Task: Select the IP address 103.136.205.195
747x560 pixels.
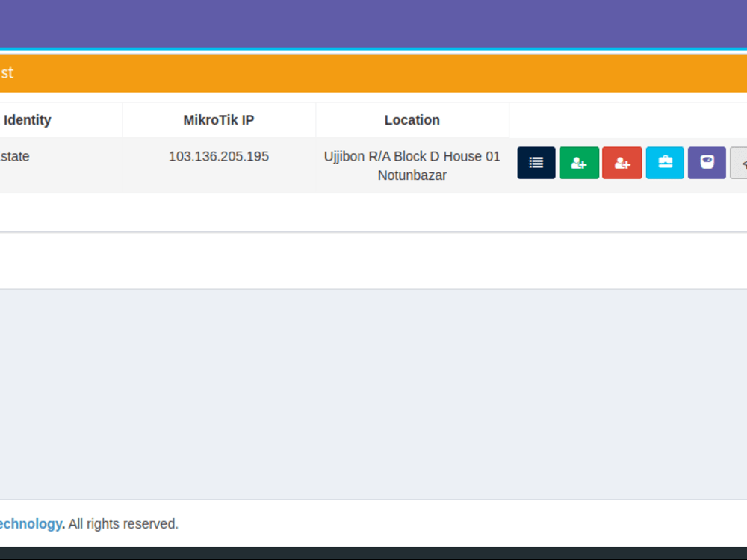Action: tap(218, 156)
